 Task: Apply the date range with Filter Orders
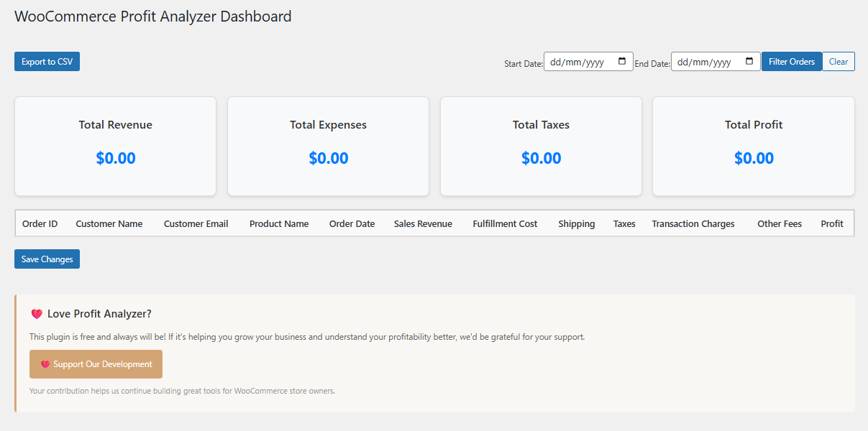(791, 61)
